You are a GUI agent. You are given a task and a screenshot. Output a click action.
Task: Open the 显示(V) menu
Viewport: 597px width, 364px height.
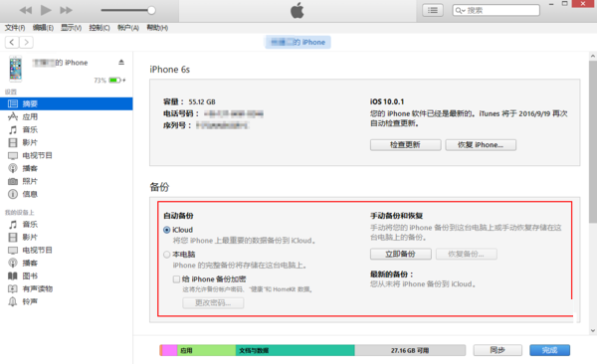[72, 28]
